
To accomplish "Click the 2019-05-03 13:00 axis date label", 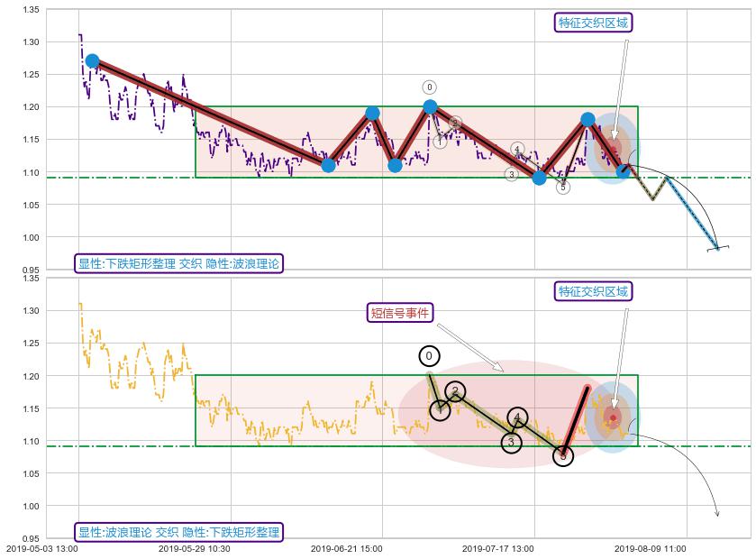I will coord(42,547).
